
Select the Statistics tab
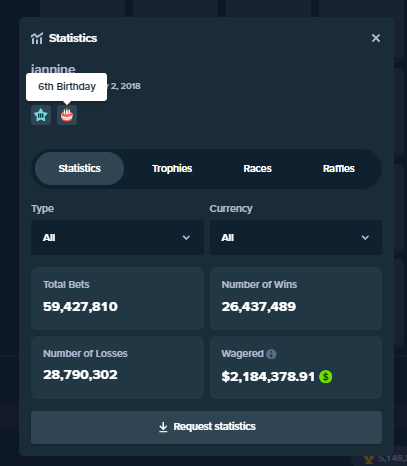(x=80, y=169)
